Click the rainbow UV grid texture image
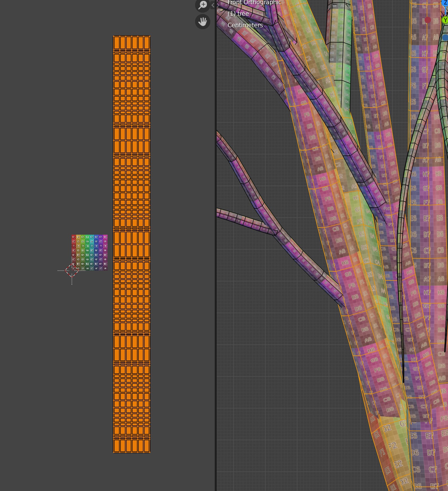This screenshot has height=491, width=448. click(90, 252)
